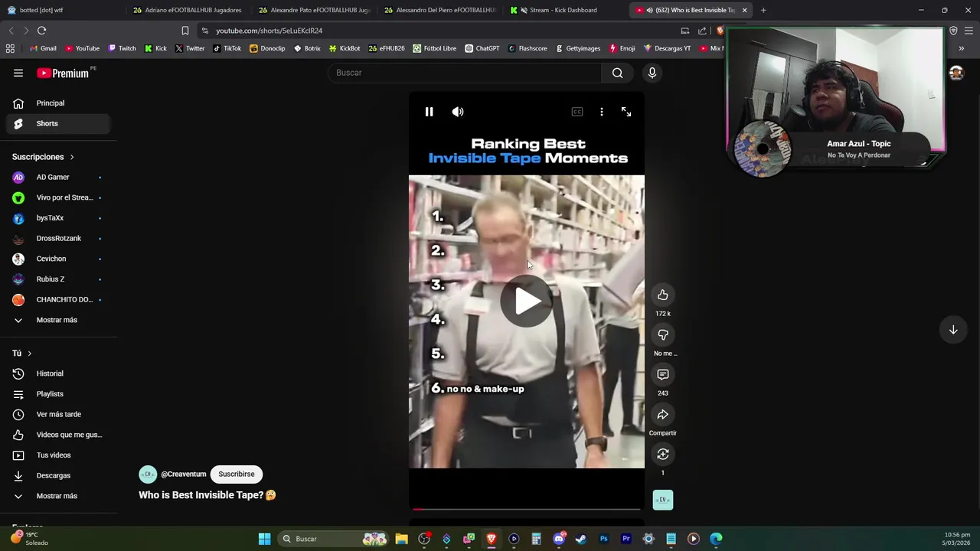The image size is (980, 551).
Task: Open Discord from the taskbar
Action: [x=559, y=539]
